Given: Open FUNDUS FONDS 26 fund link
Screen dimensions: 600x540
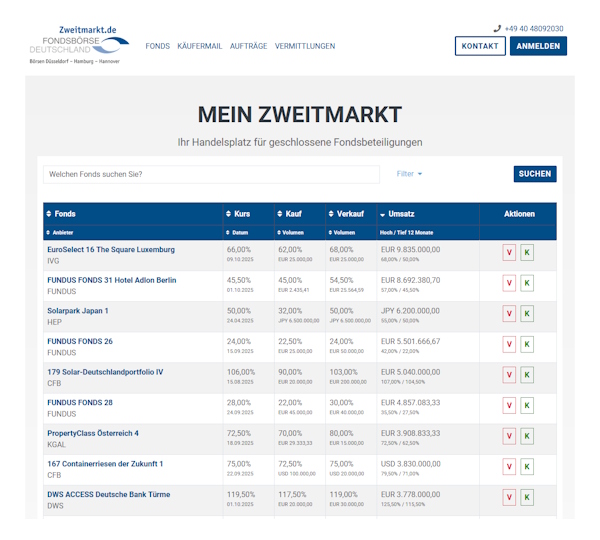Looking at the screenshot, I should click(x=80, y=341).
